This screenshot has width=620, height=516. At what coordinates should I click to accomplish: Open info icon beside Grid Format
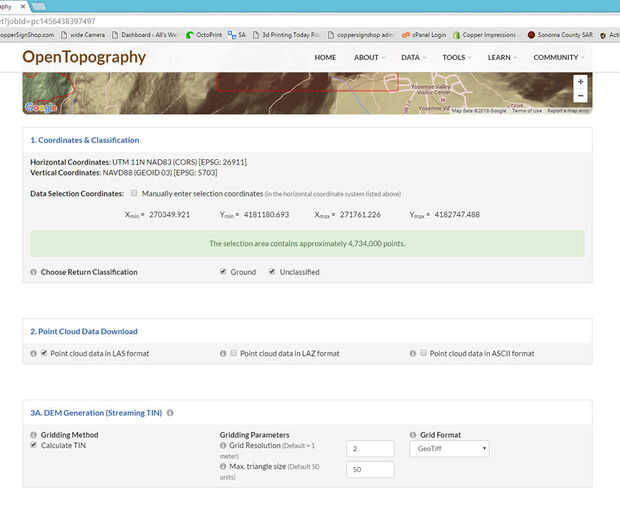coord(413,435)
